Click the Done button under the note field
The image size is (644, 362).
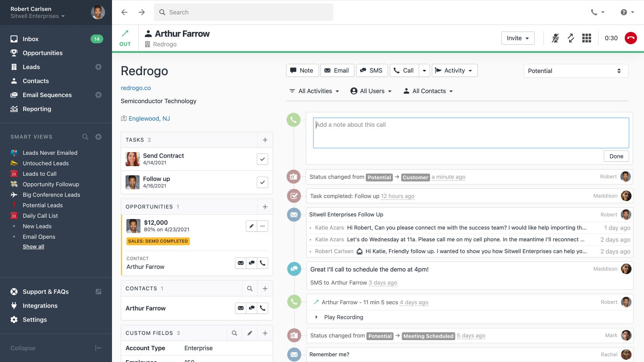point(616,156)
